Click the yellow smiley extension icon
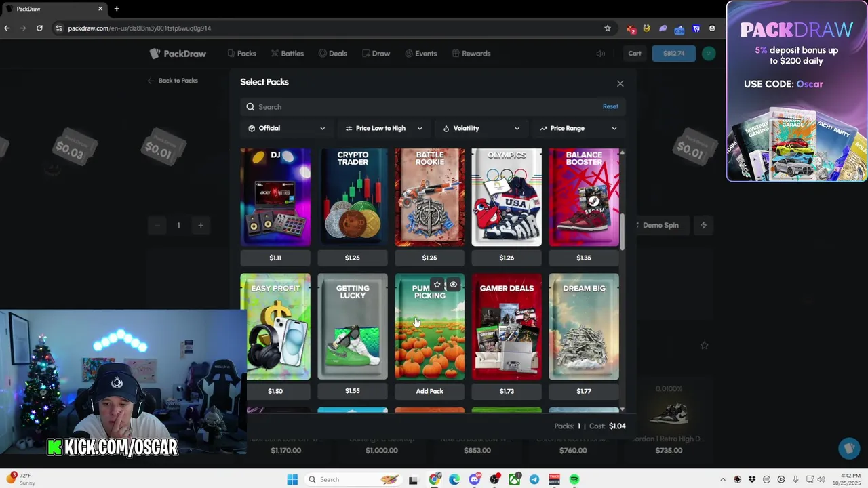Screen dimensions: 868x488 pos(647,28)
